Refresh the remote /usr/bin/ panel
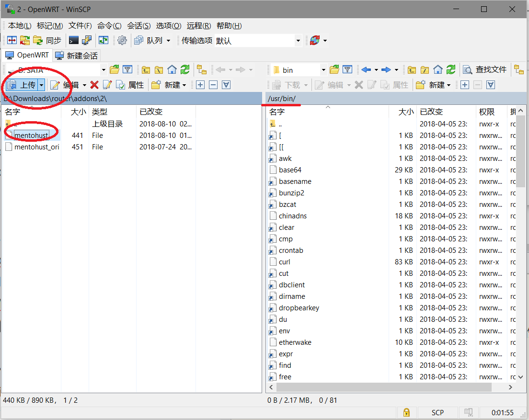The width and height of the screenshot is (529, 420). [x=451, y=70]
